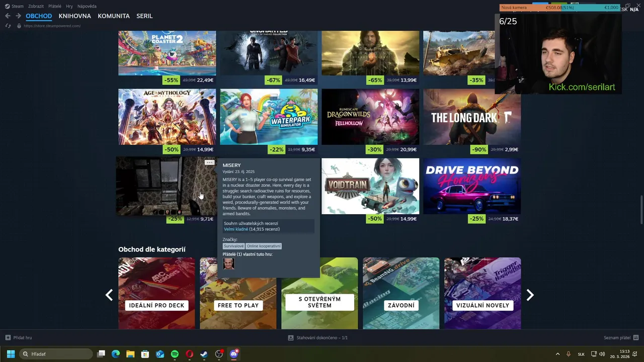
Task: Open the Zobrazit menu
Action: [36, 6]
